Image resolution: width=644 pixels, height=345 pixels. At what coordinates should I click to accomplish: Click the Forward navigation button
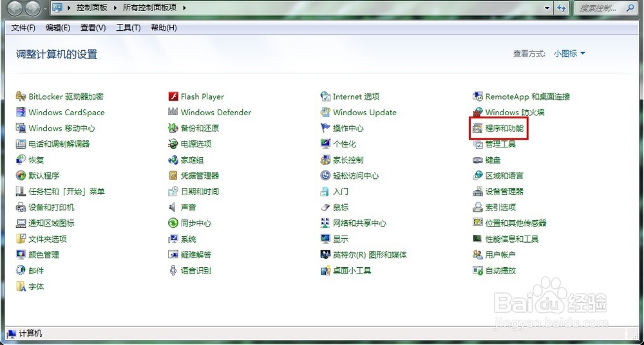[x=32, y=8]
